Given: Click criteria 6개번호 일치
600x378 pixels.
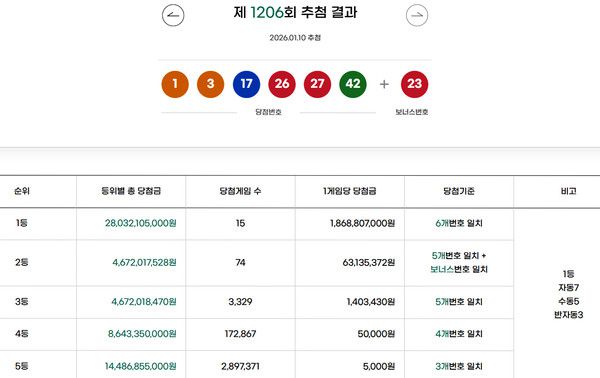Looking at the screenshot, I should click(459, 223).
